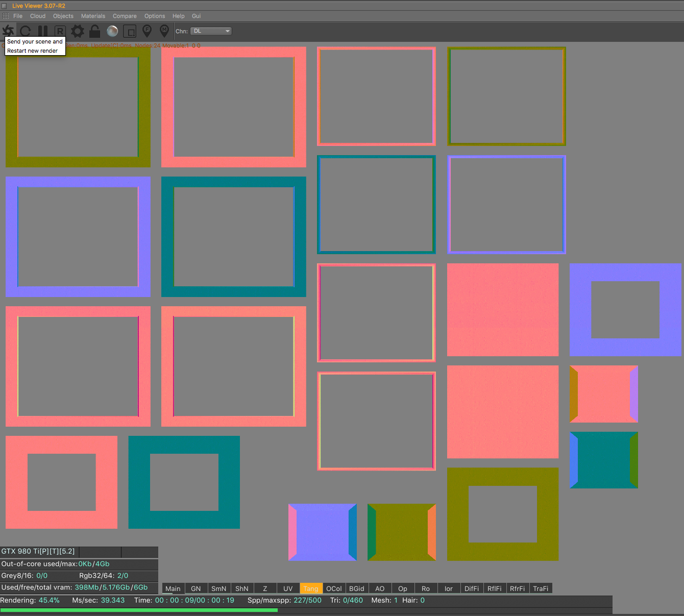This screenshot has height=616, width=684.
Task: Click the Octane send scene icon
Action: pos(8,31)
